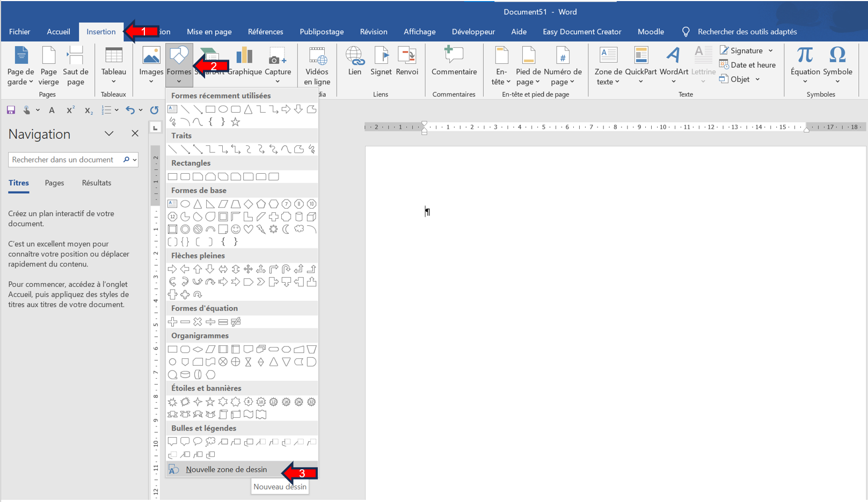Click the Équation pi icon

805,55
